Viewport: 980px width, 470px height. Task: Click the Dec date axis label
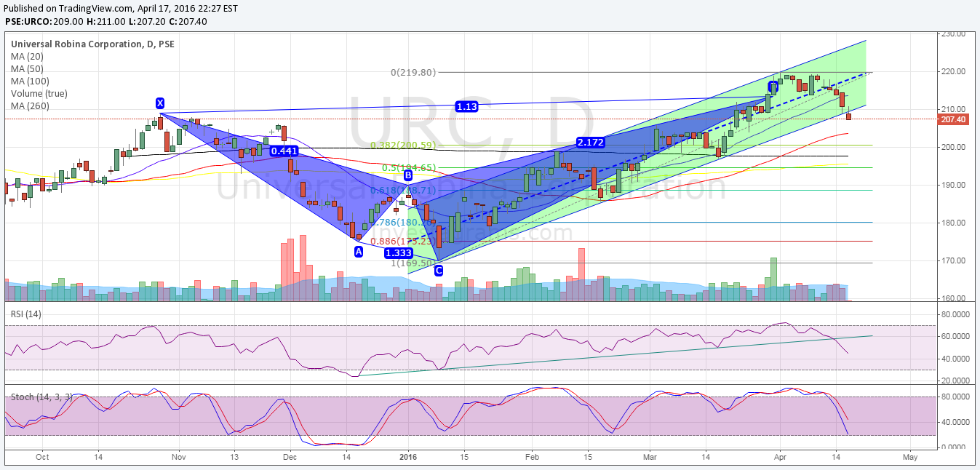[290, 458]
